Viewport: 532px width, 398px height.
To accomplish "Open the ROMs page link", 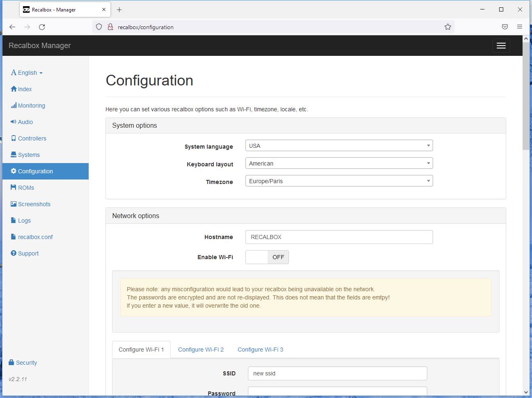I will 26,188.
